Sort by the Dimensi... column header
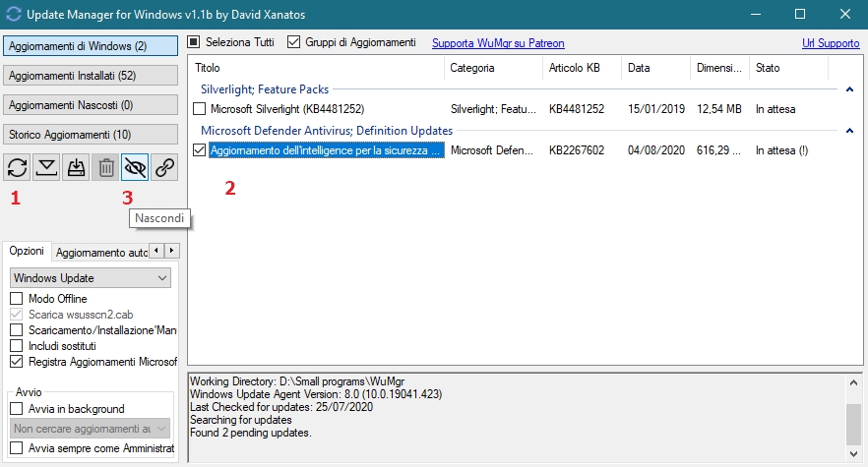Screen dimensions: 868x467 pos(719,68)
